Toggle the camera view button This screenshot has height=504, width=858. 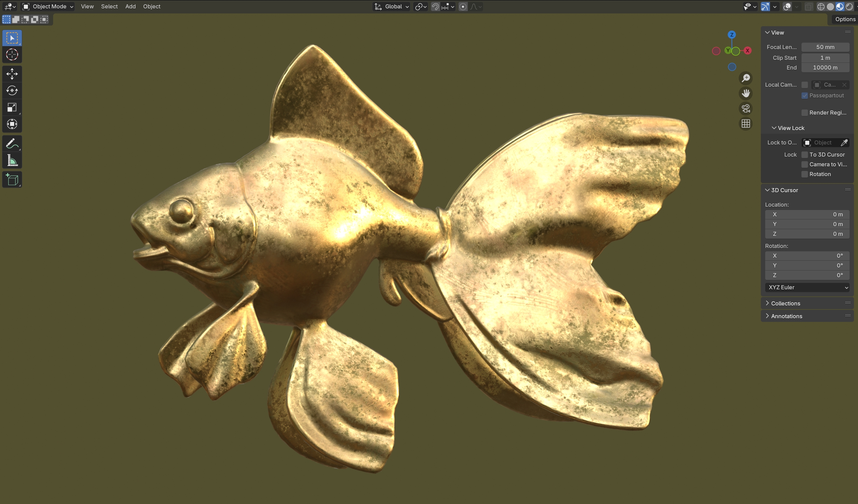(746, 109)
